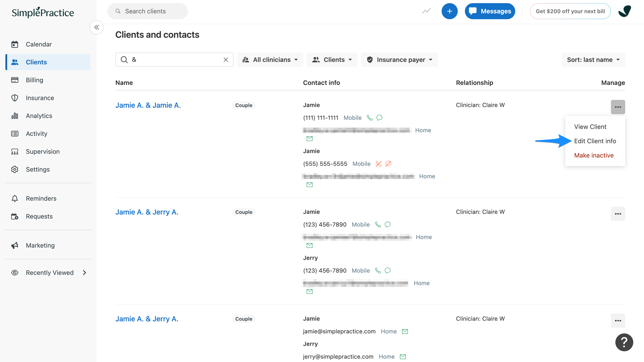This screenshot has height=362, width=644.
Task: Click the Name column header
Action: (x=124, y=83)
